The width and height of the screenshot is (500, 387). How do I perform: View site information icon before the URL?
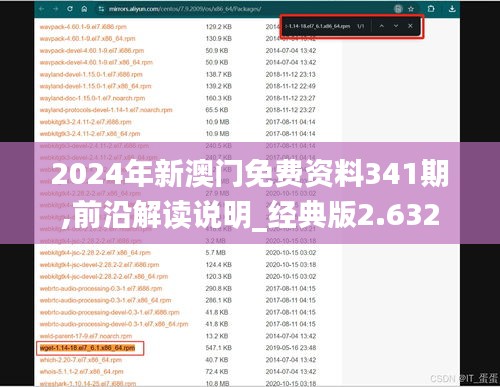tap(101, 9)
